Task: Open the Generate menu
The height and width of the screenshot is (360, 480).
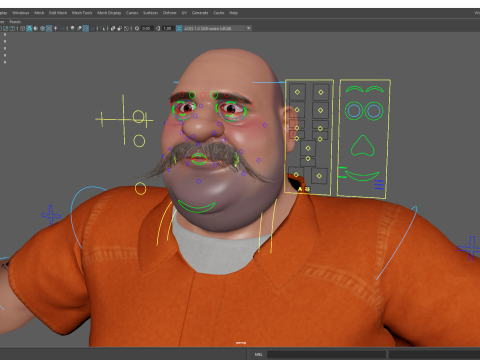Action: click(200, 13)
